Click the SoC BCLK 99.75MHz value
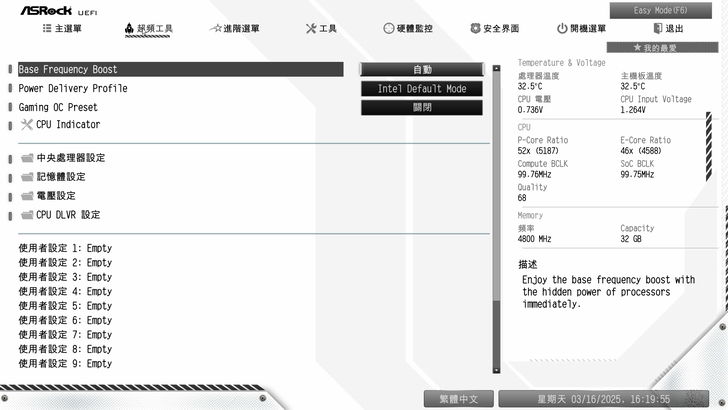 [637, 175]
